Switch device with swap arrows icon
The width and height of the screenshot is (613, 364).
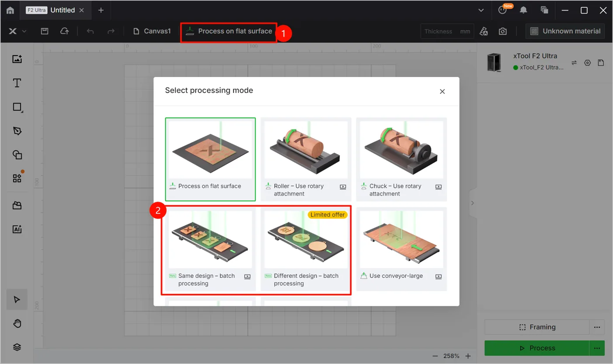click(x=574, y=63)
